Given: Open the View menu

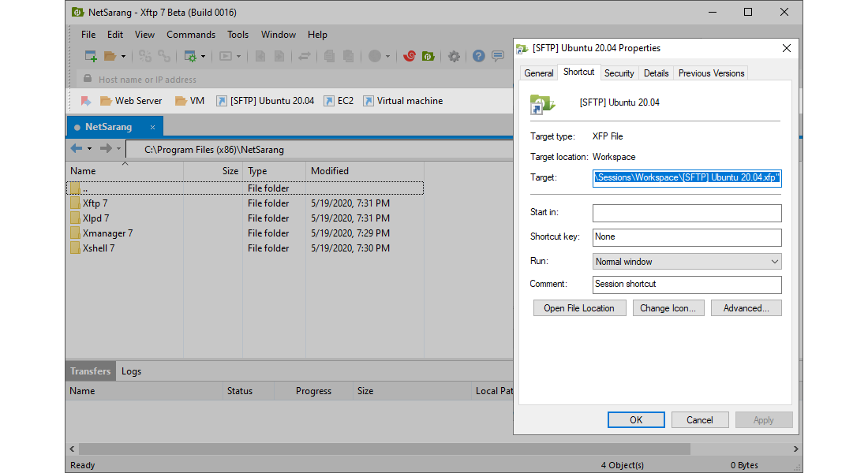Looking at the screenshot, I should (x=144, y=35).
